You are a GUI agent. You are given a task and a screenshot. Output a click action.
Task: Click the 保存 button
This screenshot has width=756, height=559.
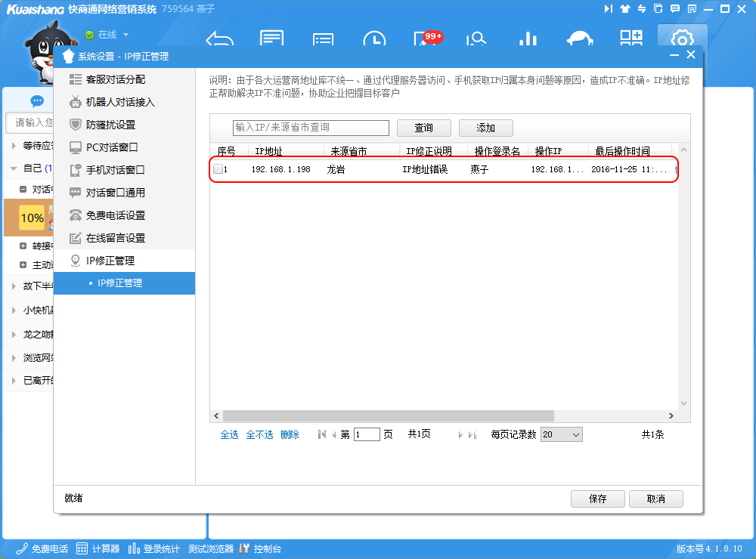[597, 499]
